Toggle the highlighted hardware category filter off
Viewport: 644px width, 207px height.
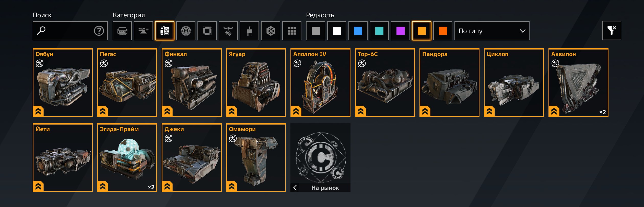pyautogui.click(x=165, y=31)
